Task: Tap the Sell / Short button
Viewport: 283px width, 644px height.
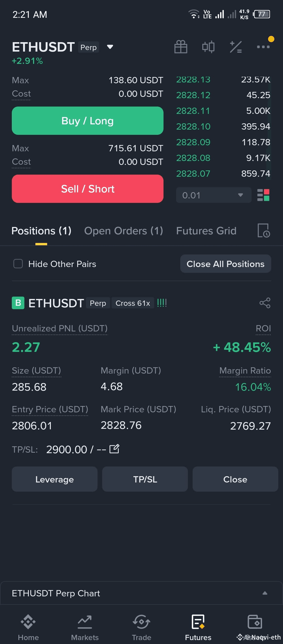Action: (88, 189)
